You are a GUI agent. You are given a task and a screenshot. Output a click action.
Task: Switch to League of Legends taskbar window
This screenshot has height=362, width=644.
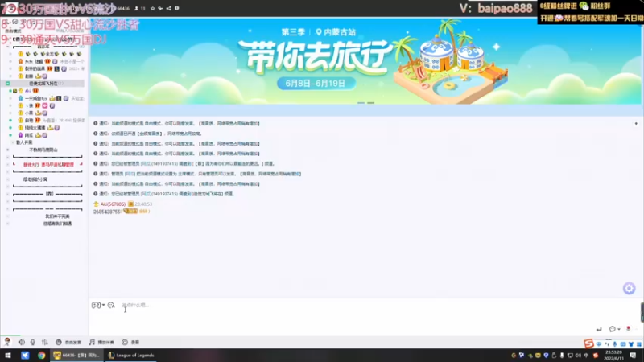pos(131,356)
